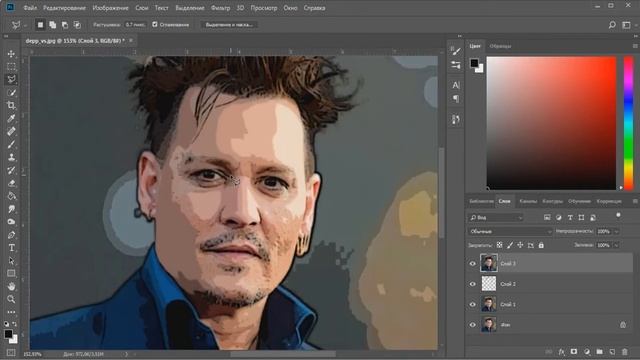Select the Zoom tool
The height and width of the screenshot is (360, 640).
tap(11, 299)
